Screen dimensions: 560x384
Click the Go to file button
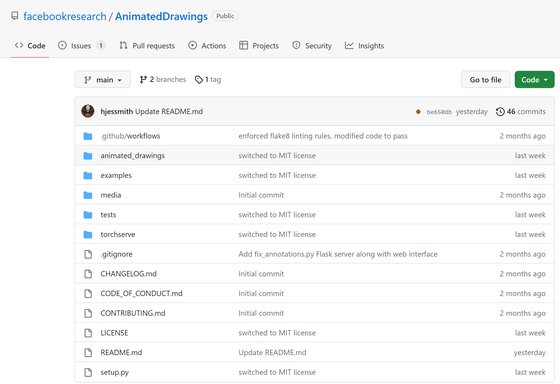(485, 79)
